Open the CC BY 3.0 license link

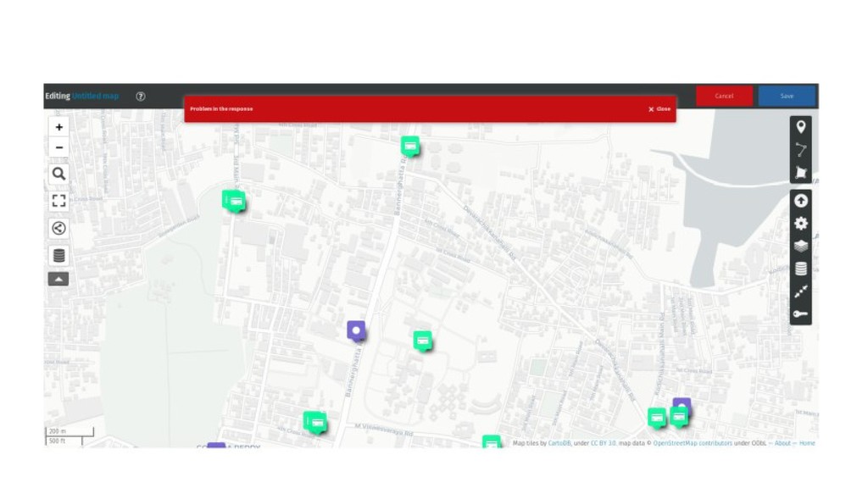[x=603, y=443]
